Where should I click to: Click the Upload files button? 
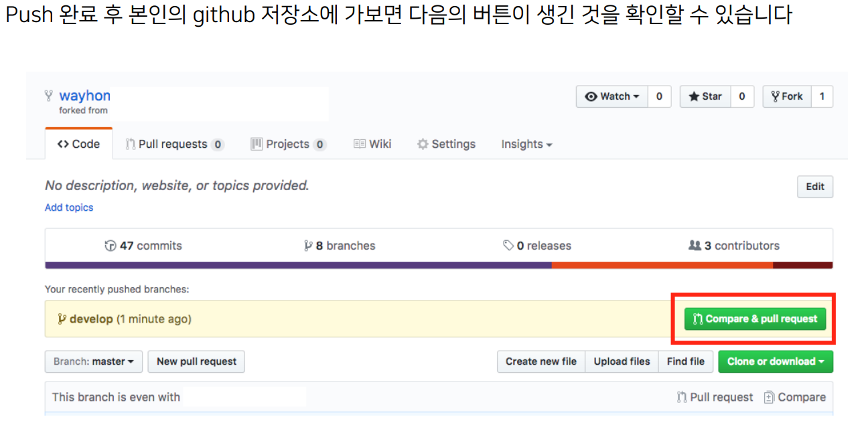pos(622,361)
